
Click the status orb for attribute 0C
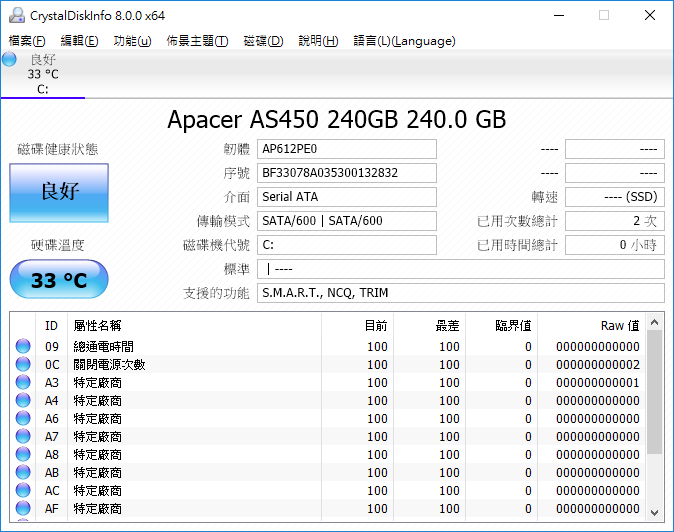[23, 364]
